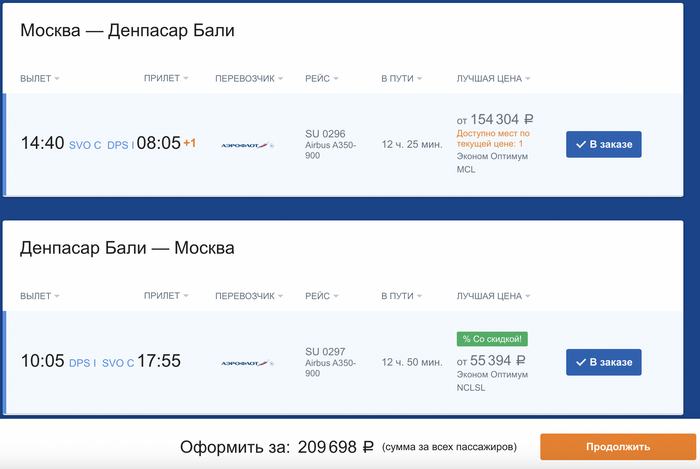700x469 pixels.
Task: Click the Aeroflot logo on the Moscow–Denpasar flight
Action: point(247,145)
